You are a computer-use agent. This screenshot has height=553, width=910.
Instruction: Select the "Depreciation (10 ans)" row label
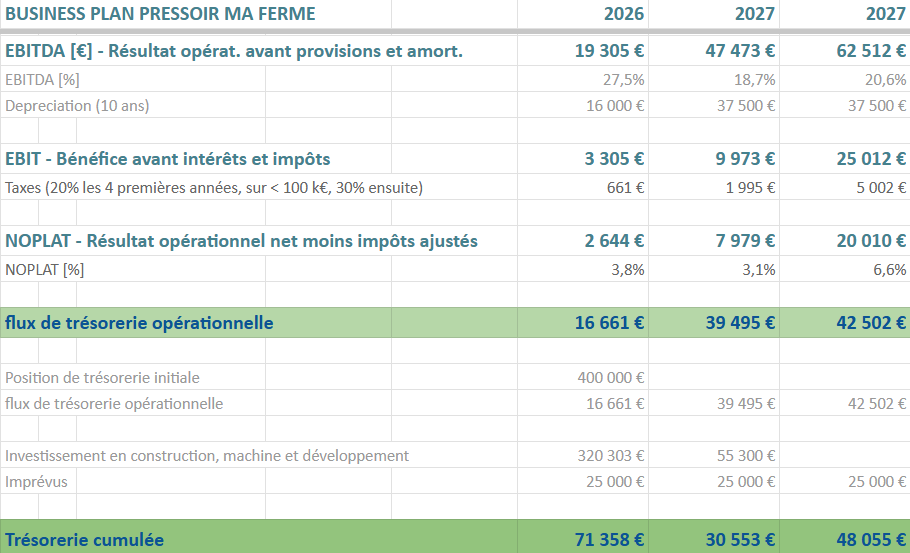(77, 105)
